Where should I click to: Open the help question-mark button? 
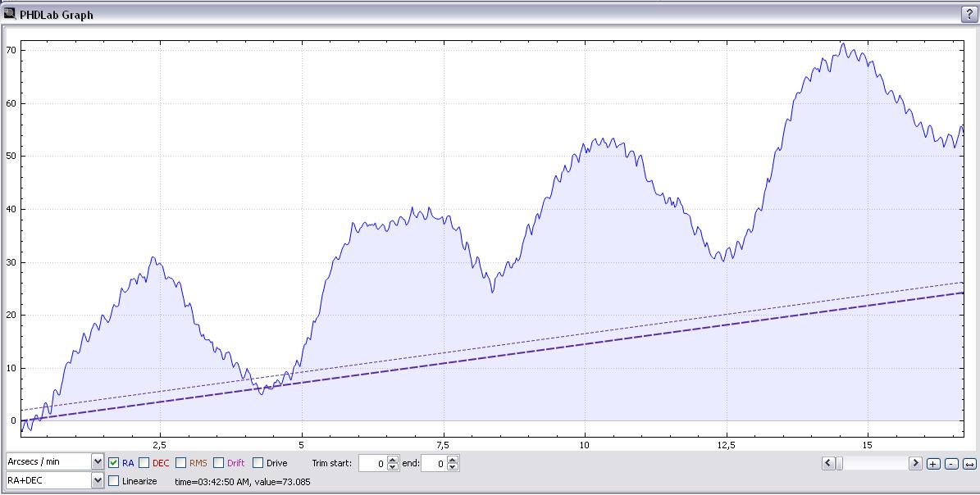pyautogui.click(x=969, y=15)
